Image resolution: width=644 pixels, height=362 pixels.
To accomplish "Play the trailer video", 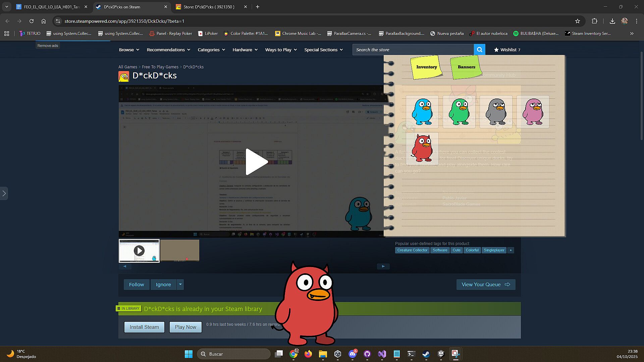I will (256, 162).
